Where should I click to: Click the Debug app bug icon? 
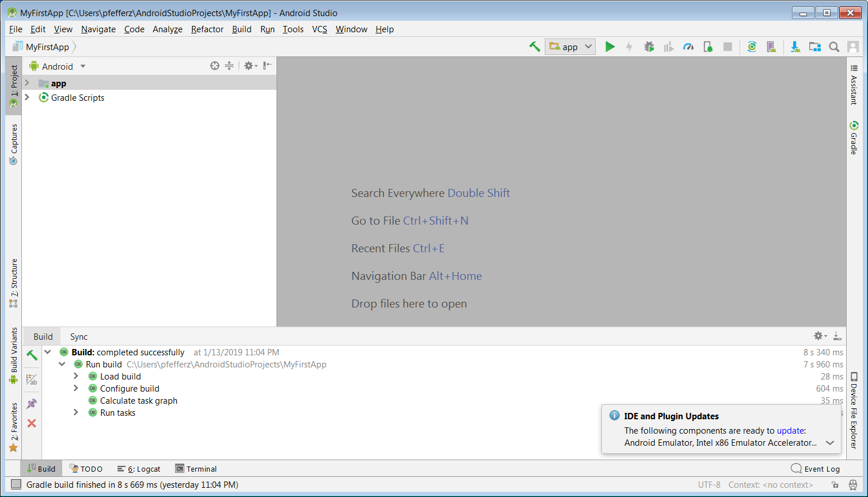(649, 47)
